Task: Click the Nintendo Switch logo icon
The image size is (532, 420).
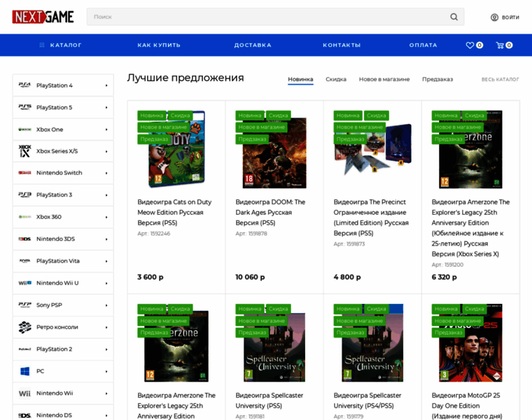Action: click(x=24, y=173)
